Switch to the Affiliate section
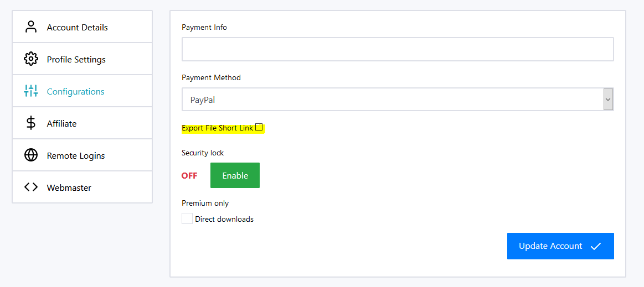Viewport: 644px width, 287px height. coord(62,123)
